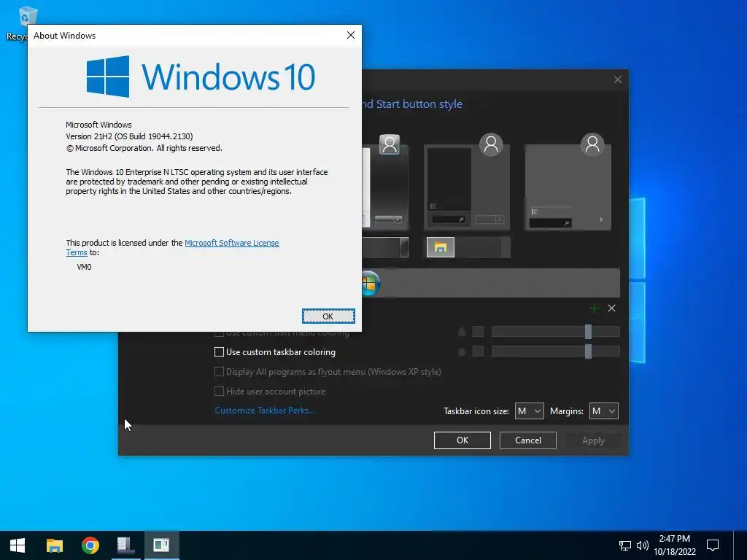Screen dimensions: 747x560
Task: Pick the start menu color swatch
Action: (478, 332)
